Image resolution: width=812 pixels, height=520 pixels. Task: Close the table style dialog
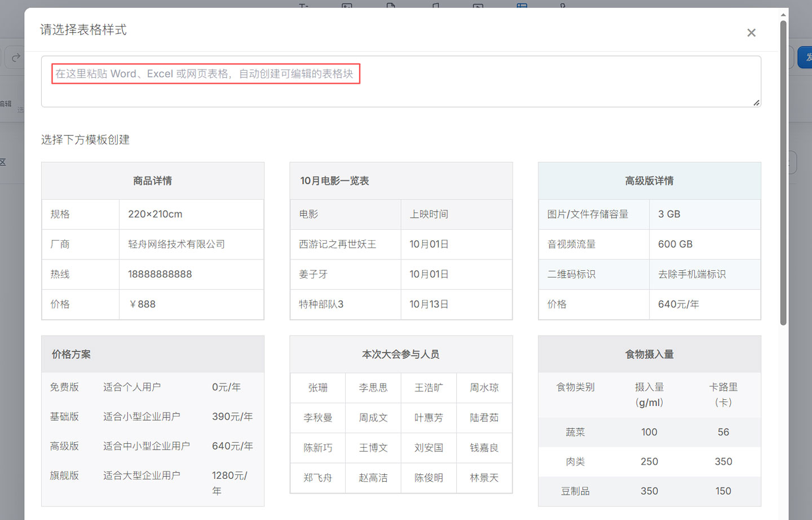(x=751, y=33)
